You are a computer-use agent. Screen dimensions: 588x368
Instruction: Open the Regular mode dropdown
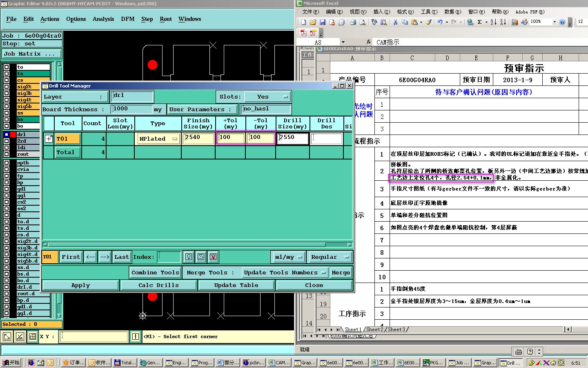coord(329,257)
